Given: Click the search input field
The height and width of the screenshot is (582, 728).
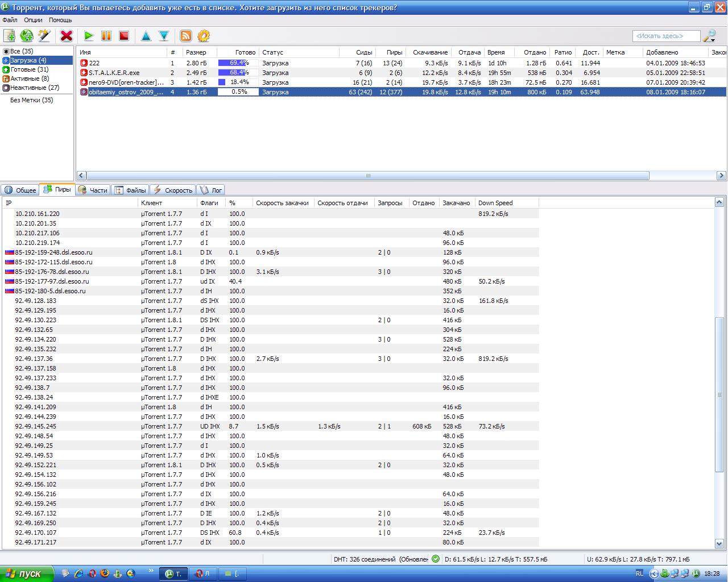Looking at the screenshot, I should [x=666, y=36].
